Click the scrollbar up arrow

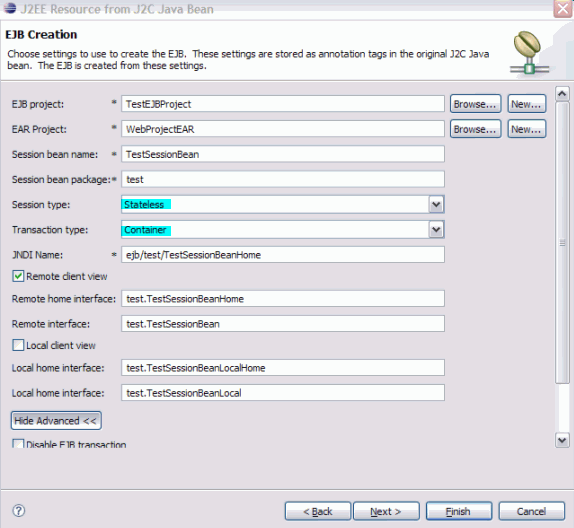click(x=562, y=94)
